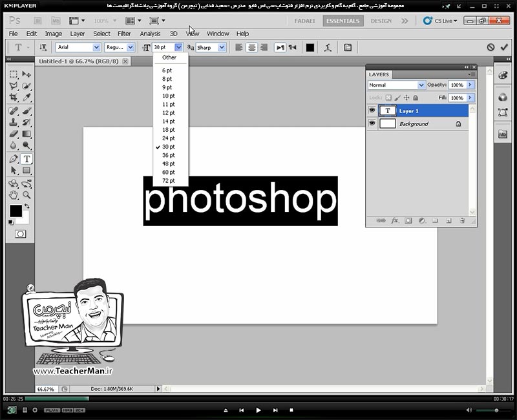Toggle Lock position icon
Viewport: 517px width, 420px height.
406,98
